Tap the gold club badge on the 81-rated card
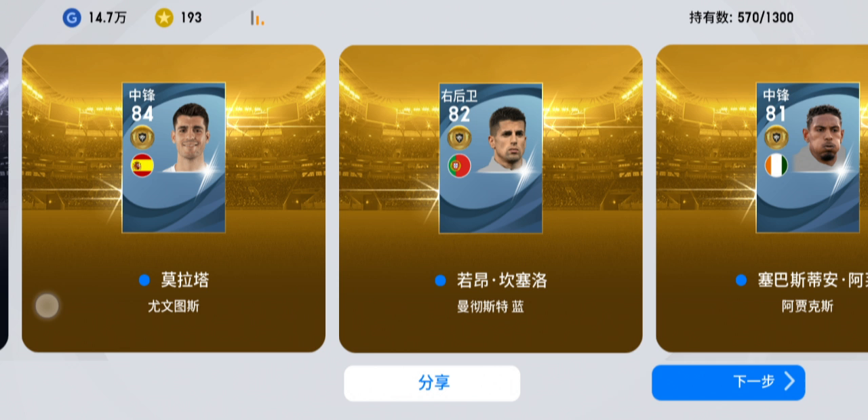 (776, 137)
